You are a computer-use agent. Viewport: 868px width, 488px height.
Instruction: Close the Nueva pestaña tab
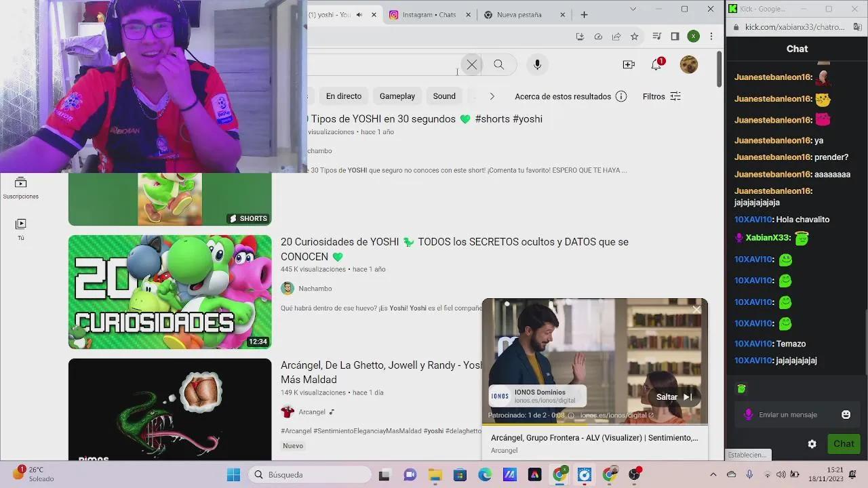563,14
